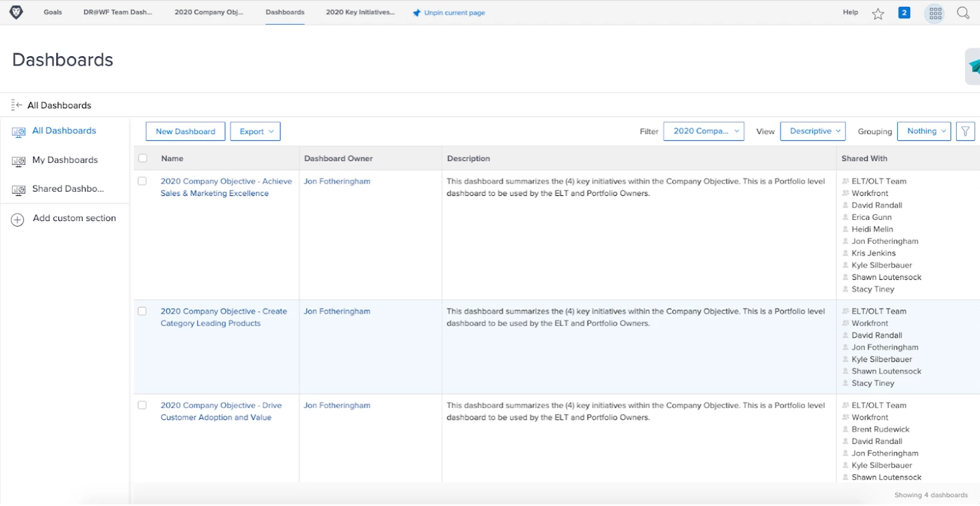
Task: Open Create Category Leading Products dashboard
Action: [x=223, y=317]
